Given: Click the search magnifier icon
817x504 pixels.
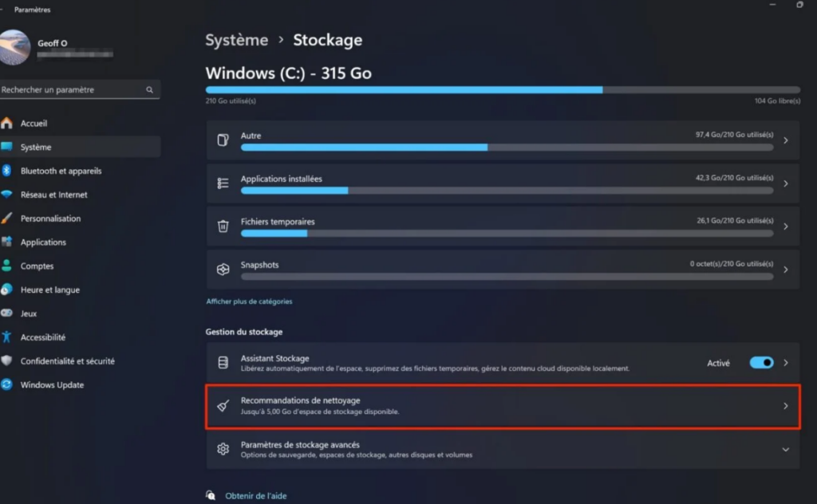Looking at the screenshot, I should tap(149, 90).
